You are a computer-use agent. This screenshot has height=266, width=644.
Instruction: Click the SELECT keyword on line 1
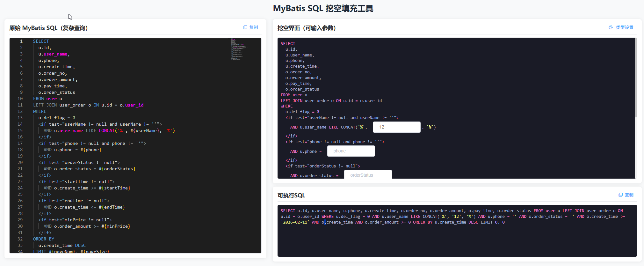point(41,41)
